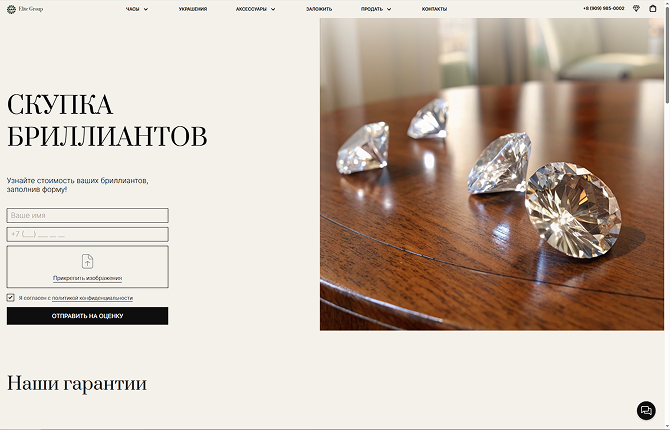The width and height of the screenshot is (670, 430).
Task: Open the live chat bubble icon
Action: coord(646,410)
